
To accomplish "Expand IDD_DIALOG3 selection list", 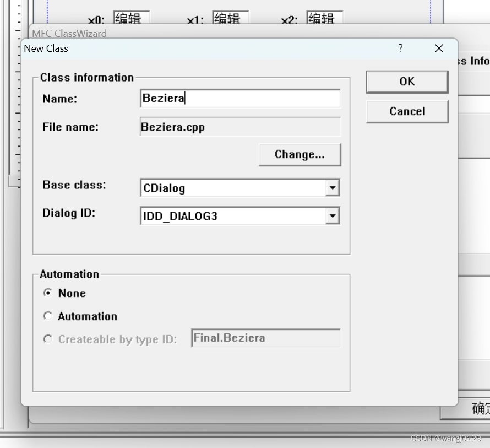I will coord(333,216).
